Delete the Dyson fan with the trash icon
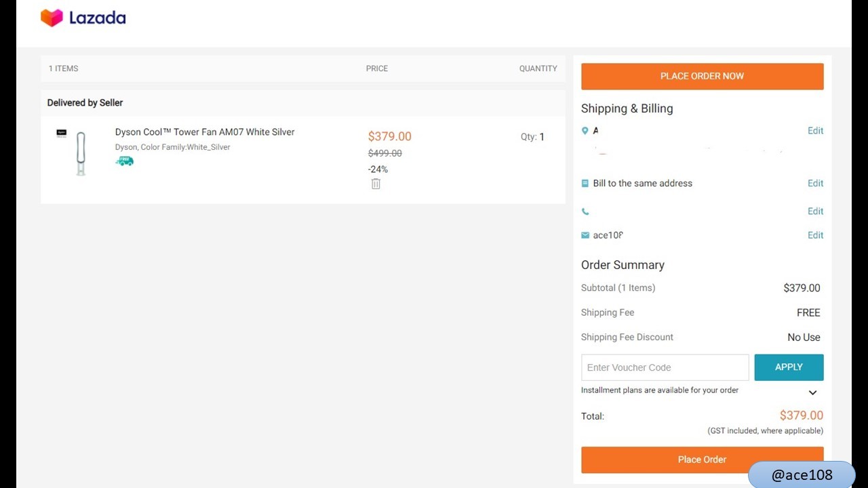This screenshot has height=488, width=868. point(376,184)
